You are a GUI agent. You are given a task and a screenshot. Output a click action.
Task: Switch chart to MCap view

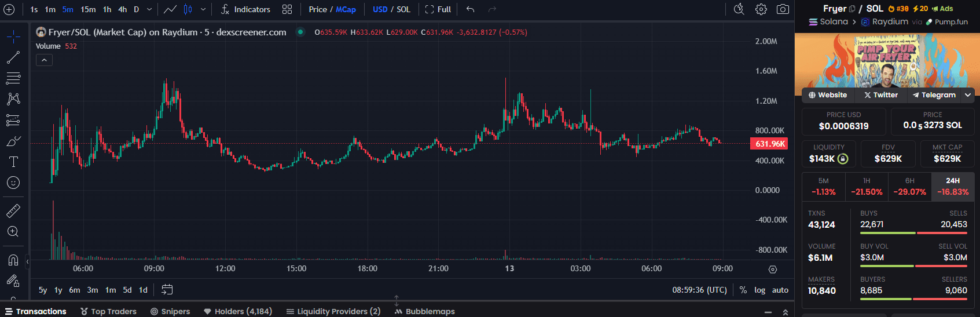tap(346, 9)
